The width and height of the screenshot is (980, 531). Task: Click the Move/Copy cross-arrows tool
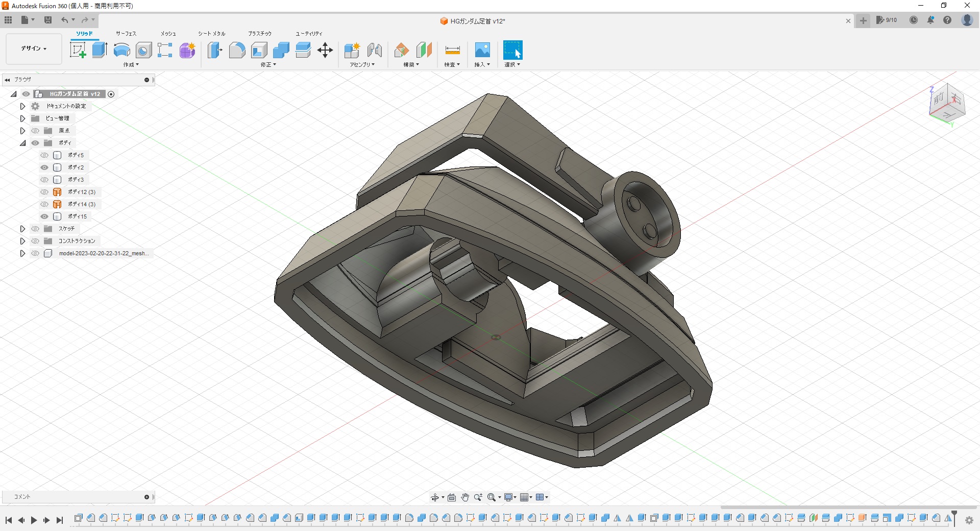click(x=325, y=50)
